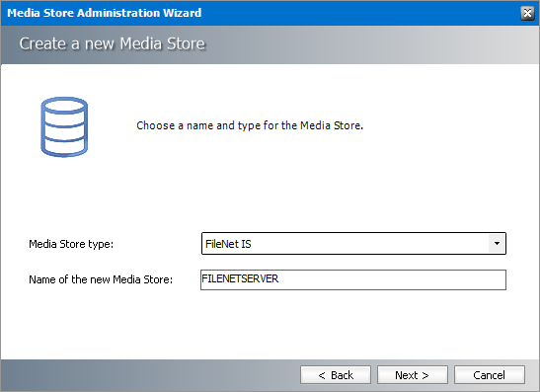Click the blue database cylinder icon
This screenshot has width=540, height=392.
64,126
